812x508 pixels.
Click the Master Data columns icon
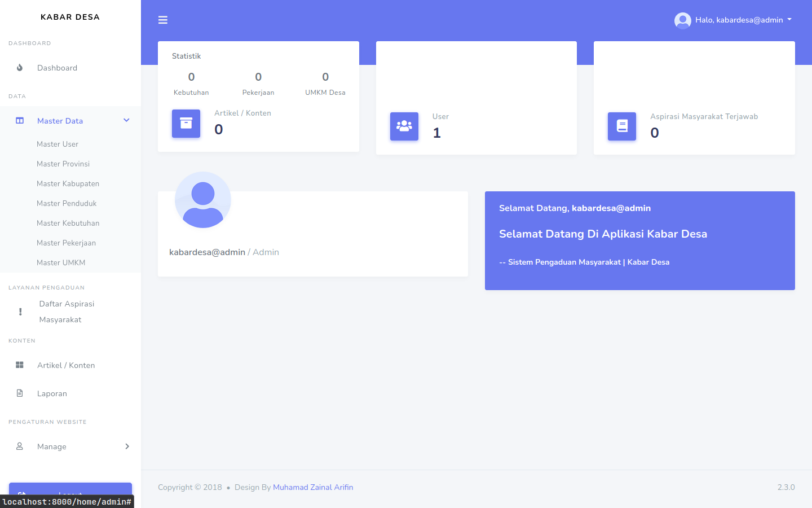tap(20, 121)
